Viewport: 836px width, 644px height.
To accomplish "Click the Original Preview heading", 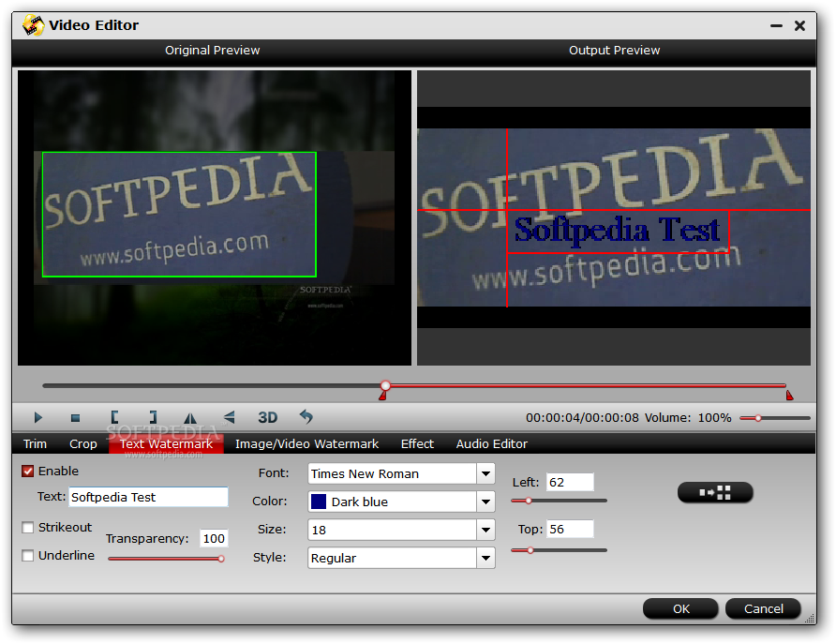I will pos(212,50).
